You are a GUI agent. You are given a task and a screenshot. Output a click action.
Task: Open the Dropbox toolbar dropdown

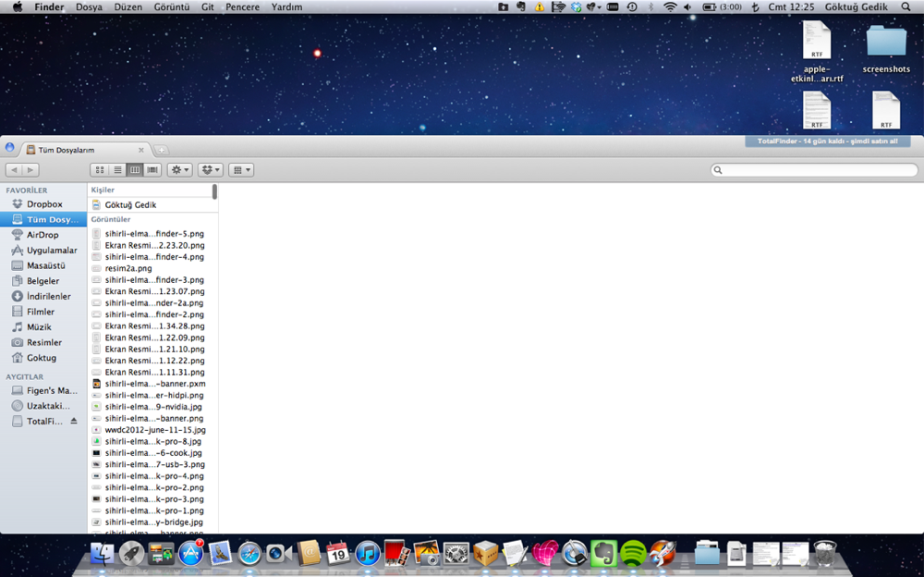point(211,170)
